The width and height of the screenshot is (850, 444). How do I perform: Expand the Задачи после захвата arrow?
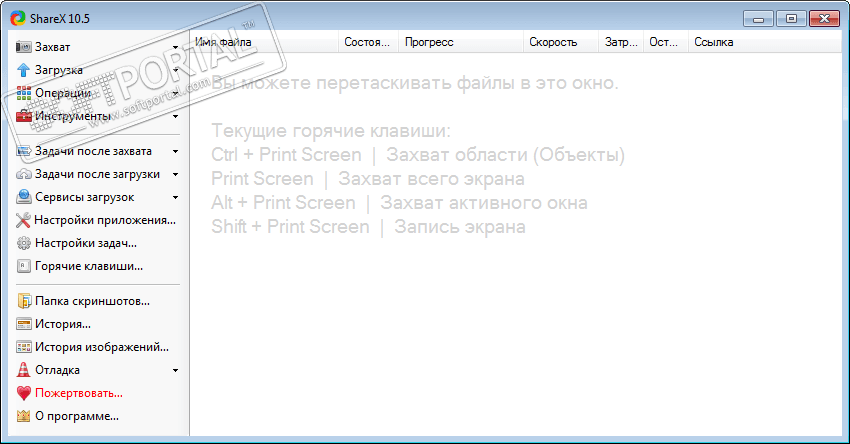click(175, 152)
